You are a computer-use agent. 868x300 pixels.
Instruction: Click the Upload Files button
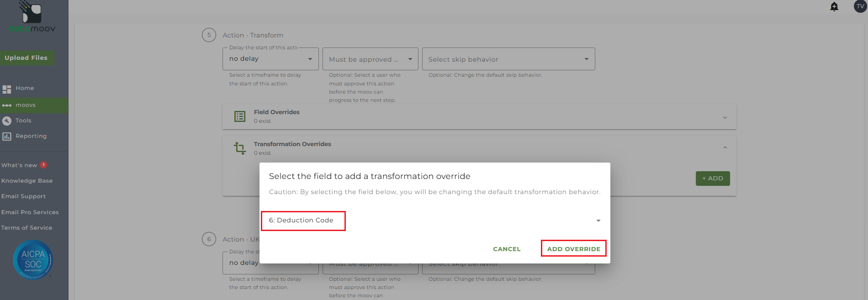pos(26,58)
